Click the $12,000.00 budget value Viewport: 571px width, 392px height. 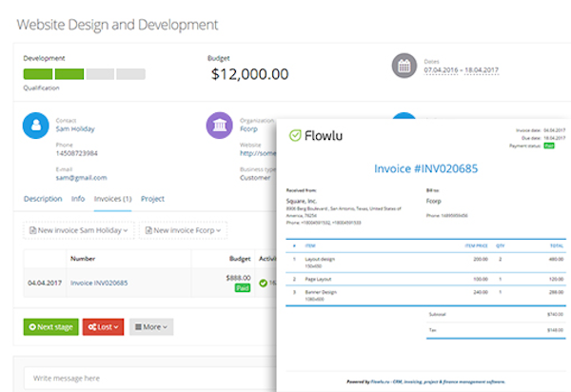pyautogui.click(x=249, y=74)
